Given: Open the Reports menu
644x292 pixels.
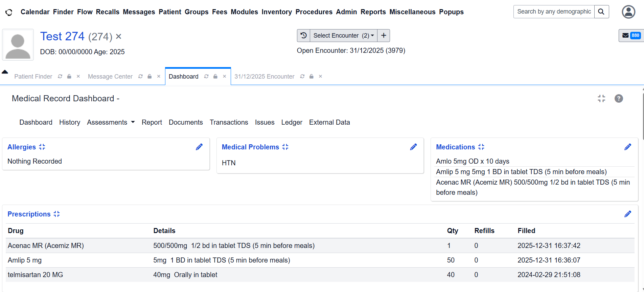Looking at the screenshot, I should pyautogui.click(x=373, y=12).
